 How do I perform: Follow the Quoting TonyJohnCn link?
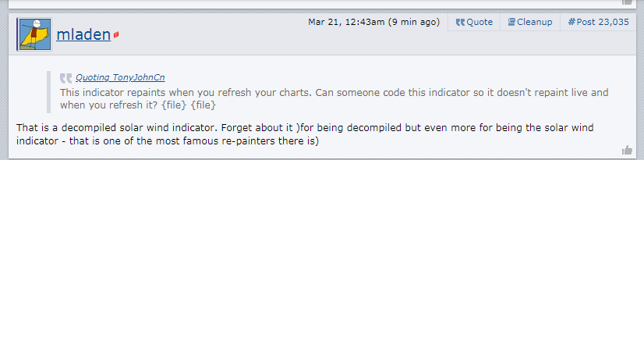(x=120, y=77)
